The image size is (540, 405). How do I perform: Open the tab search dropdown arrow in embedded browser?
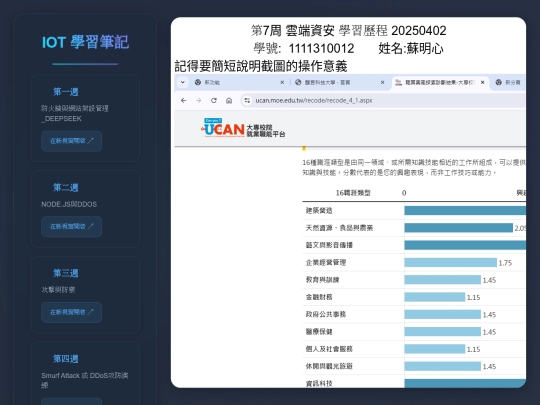(183, 82)
